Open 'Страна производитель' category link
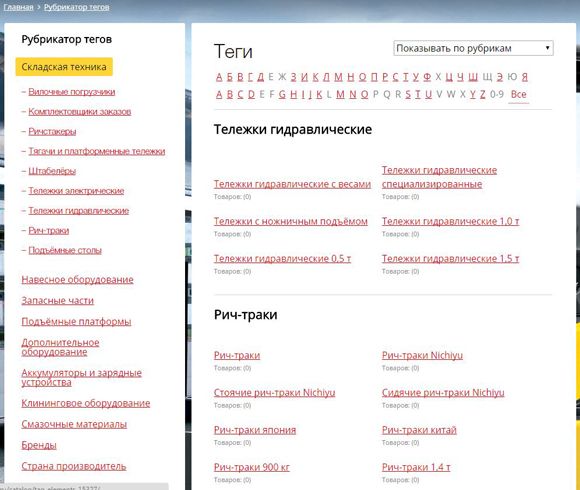Viewport: 580px width, 490px height. coord(74,466)
